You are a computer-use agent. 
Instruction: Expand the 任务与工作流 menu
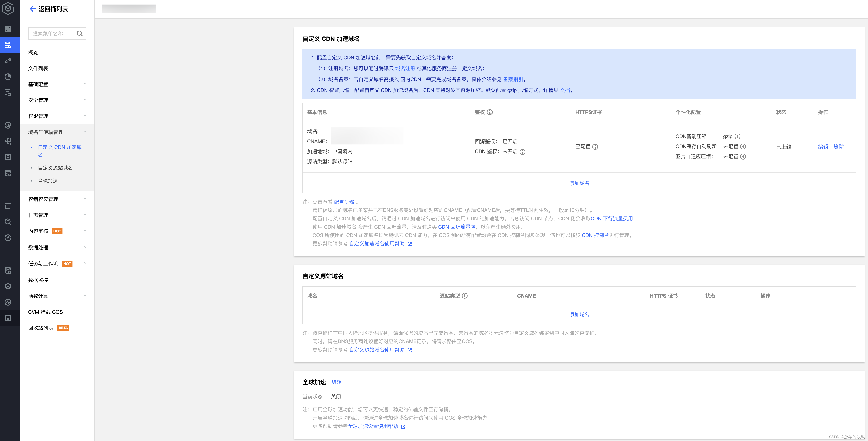[x=57, y=263]
